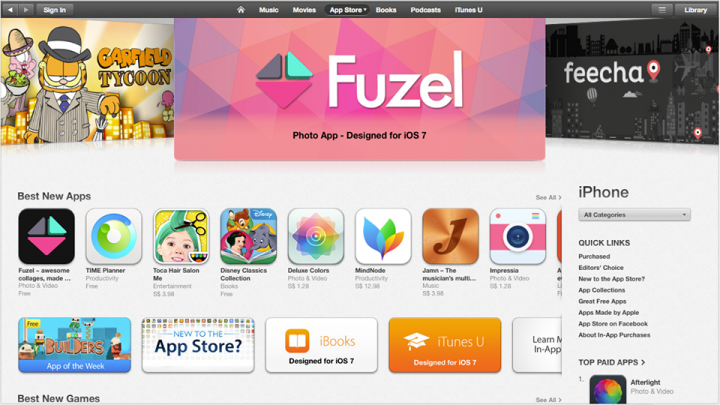Open the Deluxe Colors app icon
This screenshot has width=720, height=405.
click(x=316, y=236)
